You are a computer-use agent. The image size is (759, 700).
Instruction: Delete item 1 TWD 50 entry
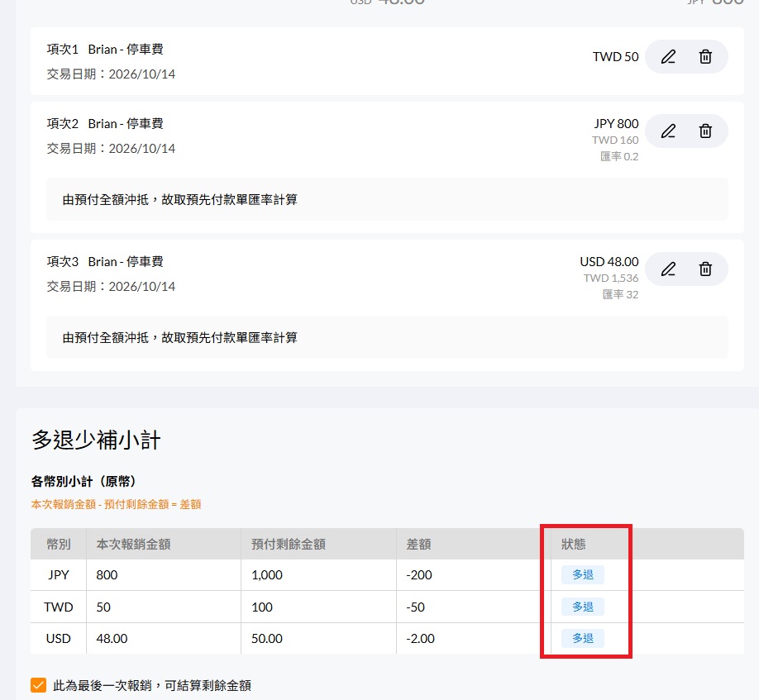705,57
